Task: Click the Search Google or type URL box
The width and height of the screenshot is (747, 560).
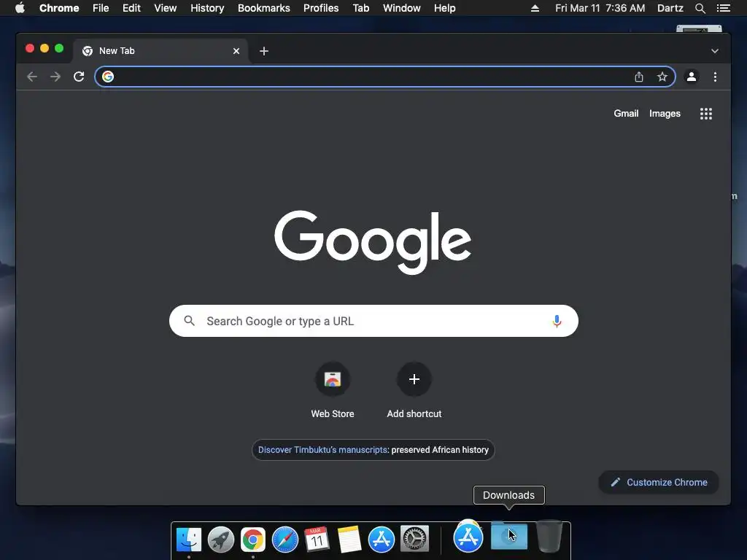Action: tap(373, 321)
